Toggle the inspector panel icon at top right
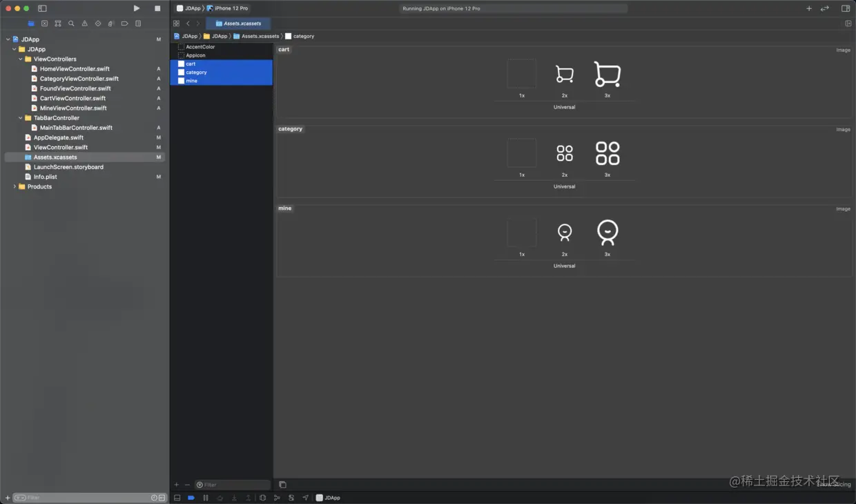856x504 pixels. (846, 8)
